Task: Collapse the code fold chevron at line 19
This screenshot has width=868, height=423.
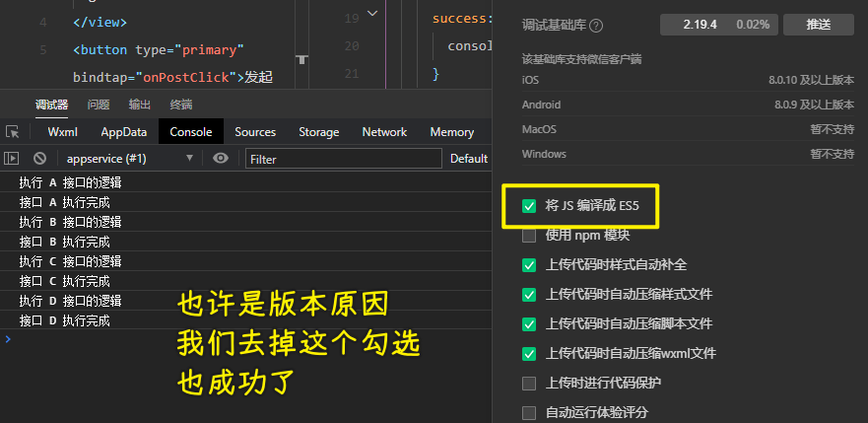Action: coord(372,13)
